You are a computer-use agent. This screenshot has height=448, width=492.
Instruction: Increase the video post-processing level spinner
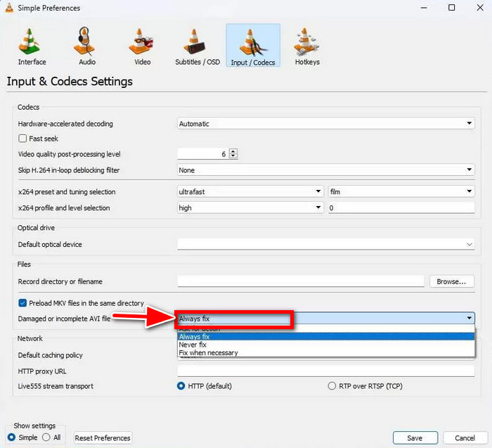coord(233,151)
